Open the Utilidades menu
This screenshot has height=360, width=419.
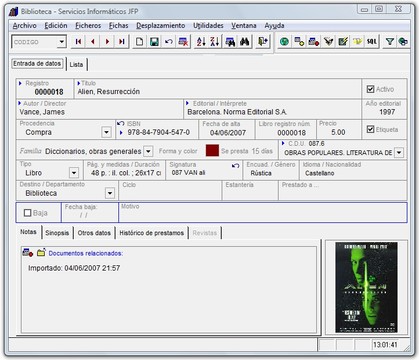click(x=208, y=26)
